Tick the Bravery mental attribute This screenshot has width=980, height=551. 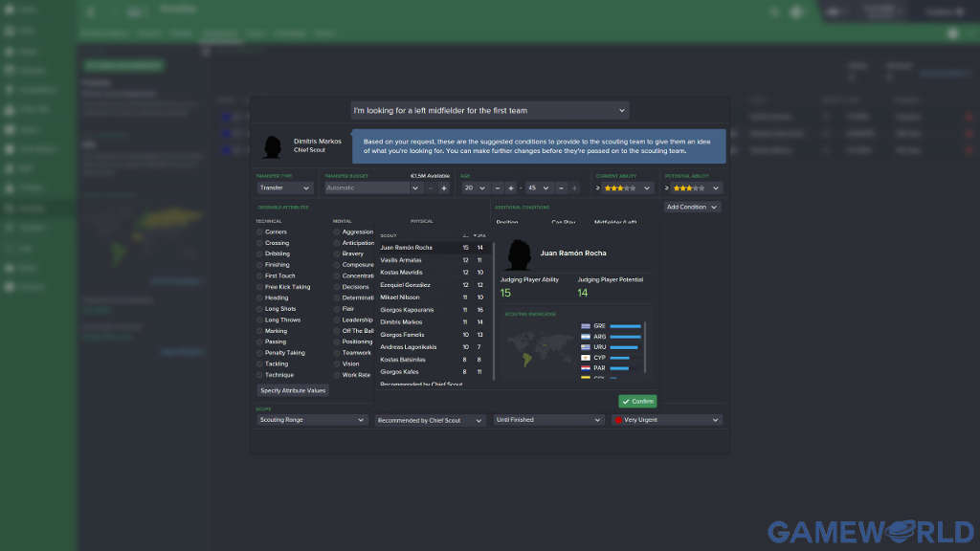click(337, 254)
